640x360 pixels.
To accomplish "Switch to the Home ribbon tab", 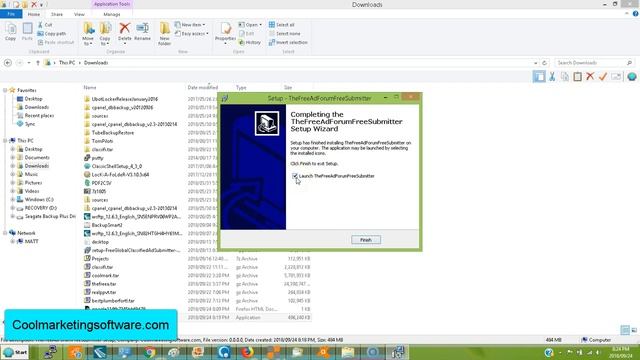I will pos(33,14).
